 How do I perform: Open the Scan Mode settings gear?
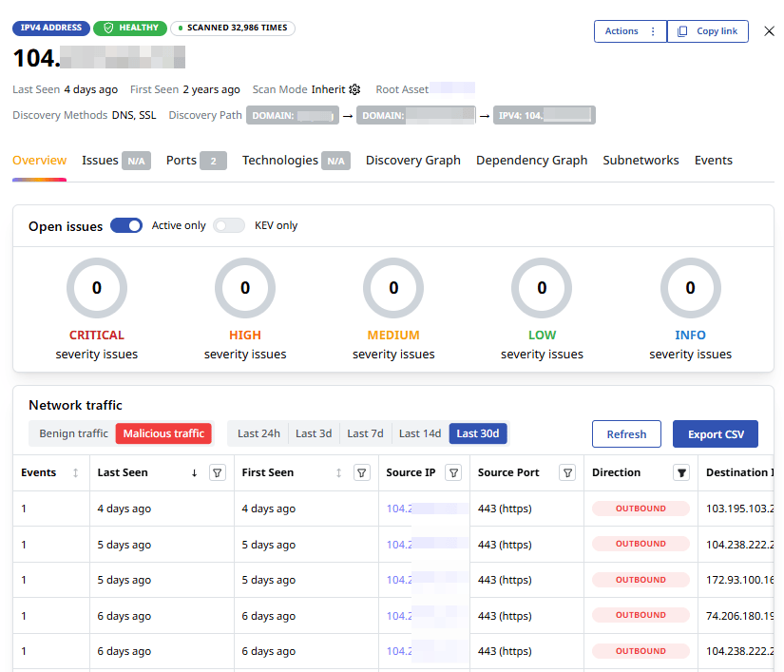[354, 89]
